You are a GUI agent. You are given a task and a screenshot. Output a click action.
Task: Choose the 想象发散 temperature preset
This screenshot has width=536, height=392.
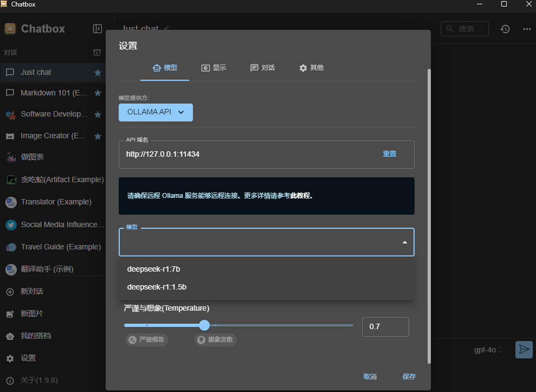[216, 339]
